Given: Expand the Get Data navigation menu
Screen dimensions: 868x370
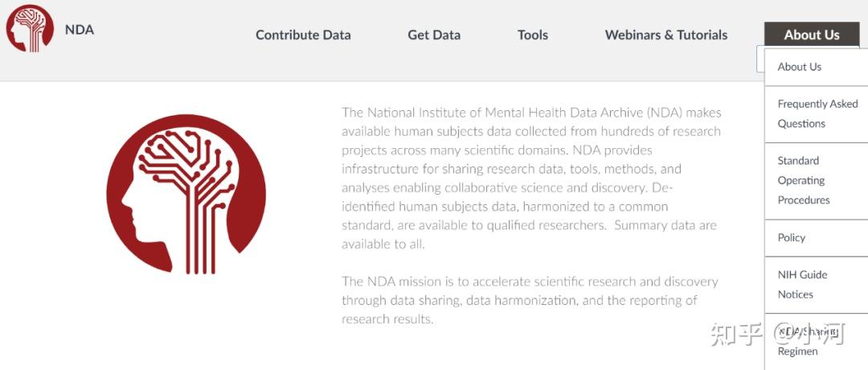Looking at the screenshot, I should tap(434, 35).
